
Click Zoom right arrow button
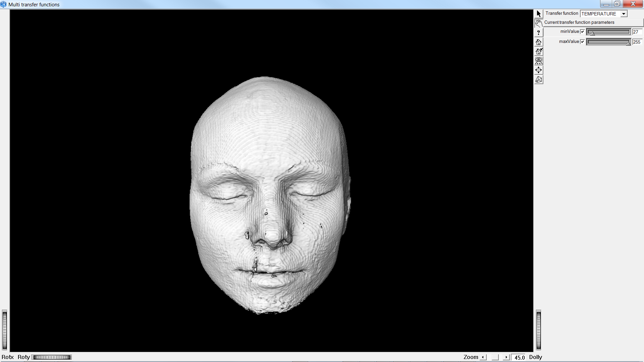coord(506,357)
